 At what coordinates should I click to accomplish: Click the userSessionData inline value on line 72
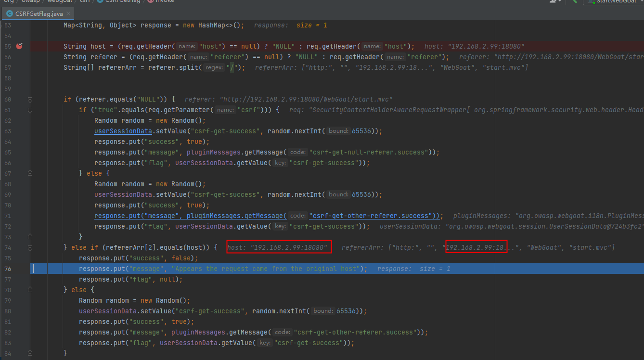tap(511, 226)
